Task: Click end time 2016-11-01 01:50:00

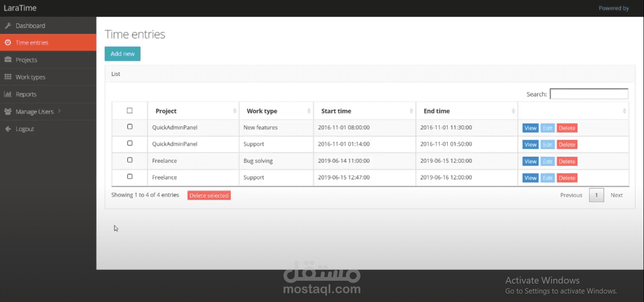Action: (446, 144)
